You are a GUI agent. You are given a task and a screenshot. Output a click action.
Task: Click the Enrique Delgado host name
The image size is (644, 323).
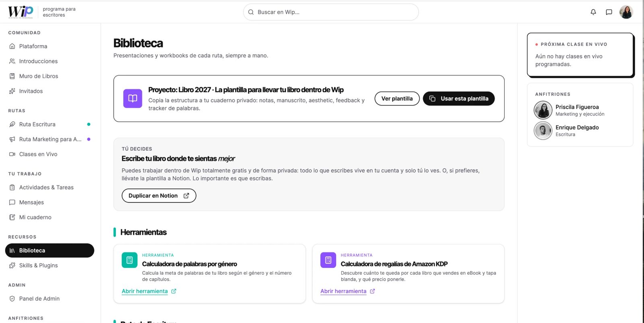[x=577, y=128]
